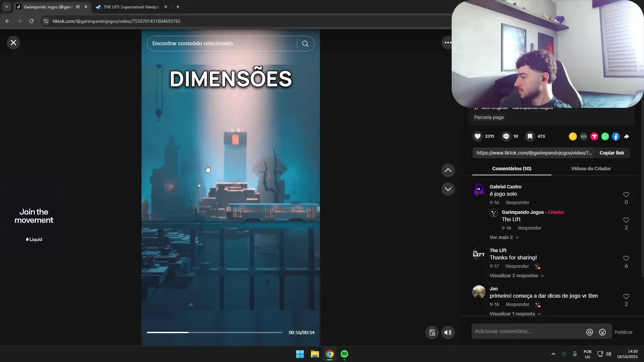Viewport: 644px width, 362px height.
Task: Click the site info icon in address bar
Action: click(45, 21)
